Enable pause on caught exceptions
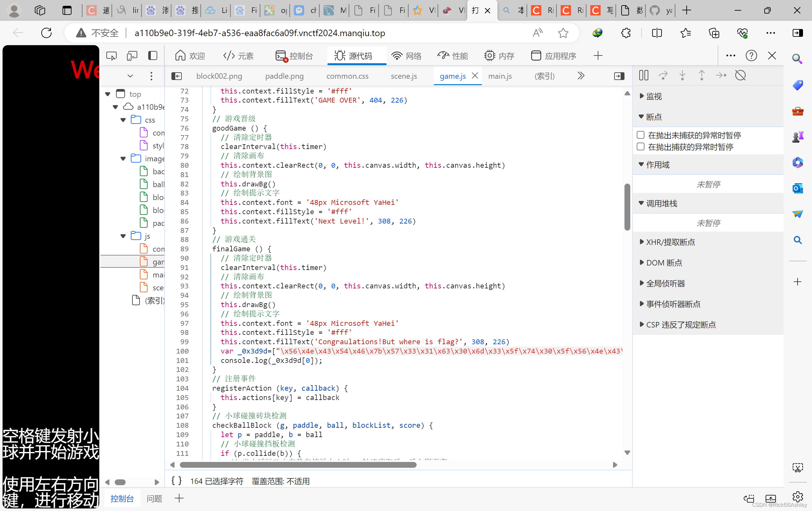This screenshot has height=511, width=812. [640, 147]
